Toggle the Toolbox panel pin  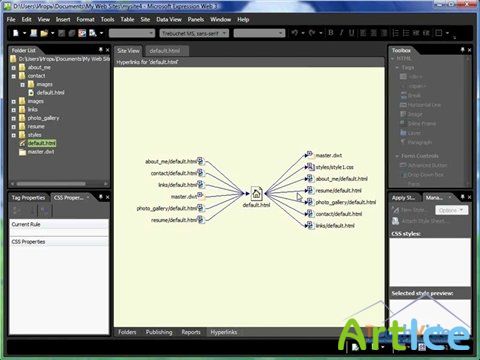[x=462, y=50]
